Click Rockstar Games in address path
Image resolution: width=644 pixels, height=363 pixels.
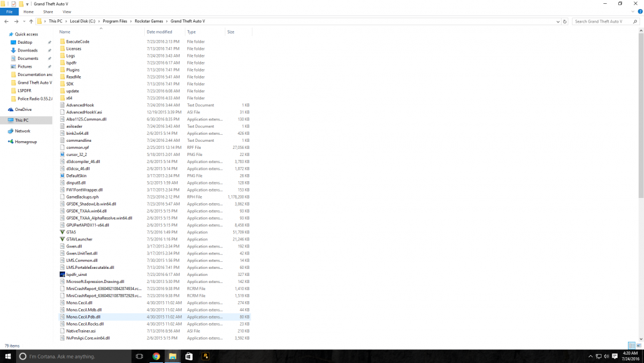click(149, 21)
